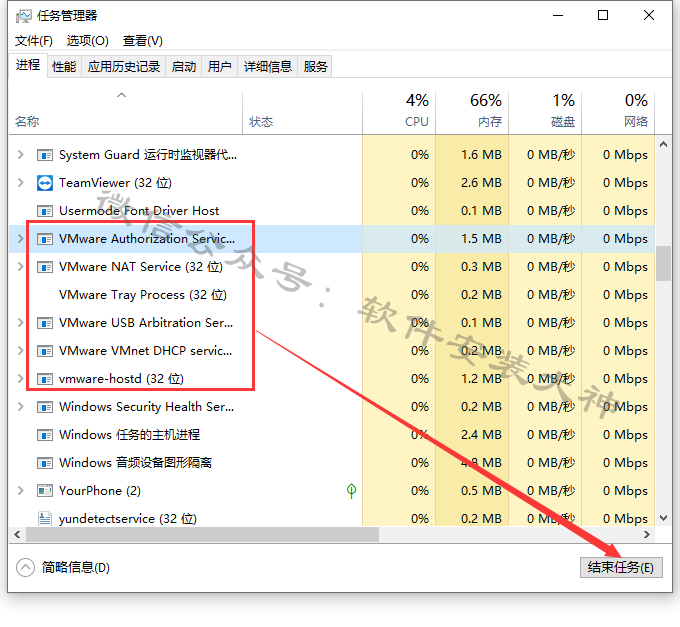Expand the System Guard process group
The image size is (680, 627).
coord(20,154)
